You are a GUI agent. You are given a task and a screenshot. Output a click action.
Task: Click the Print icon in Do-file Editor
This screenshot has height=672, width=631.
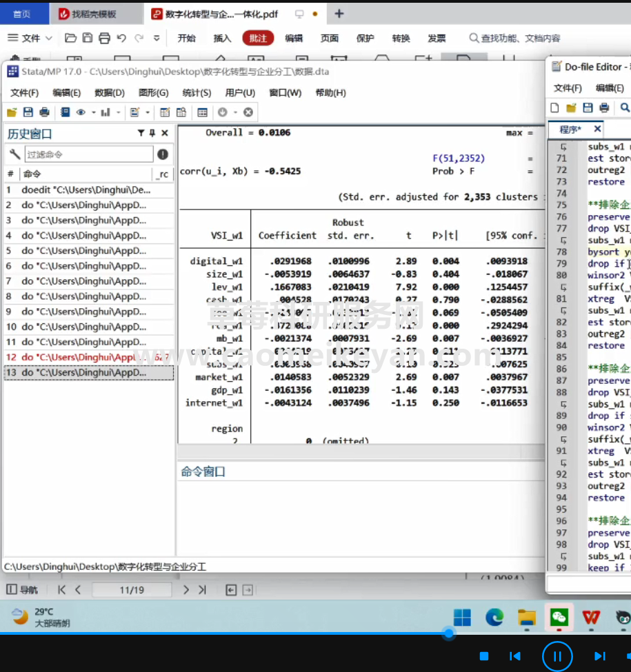pyautogui.click(x=604, y=108)
